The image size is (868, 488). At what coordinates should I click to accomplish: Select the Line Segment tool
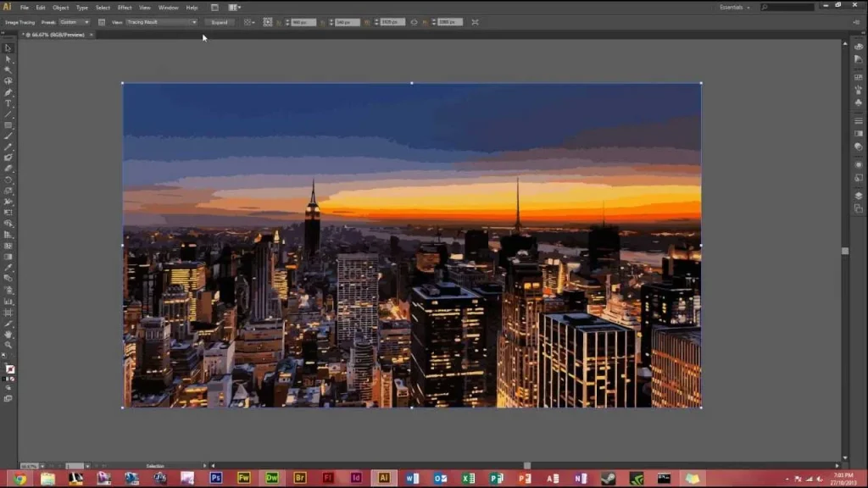[x=8, y=114]
